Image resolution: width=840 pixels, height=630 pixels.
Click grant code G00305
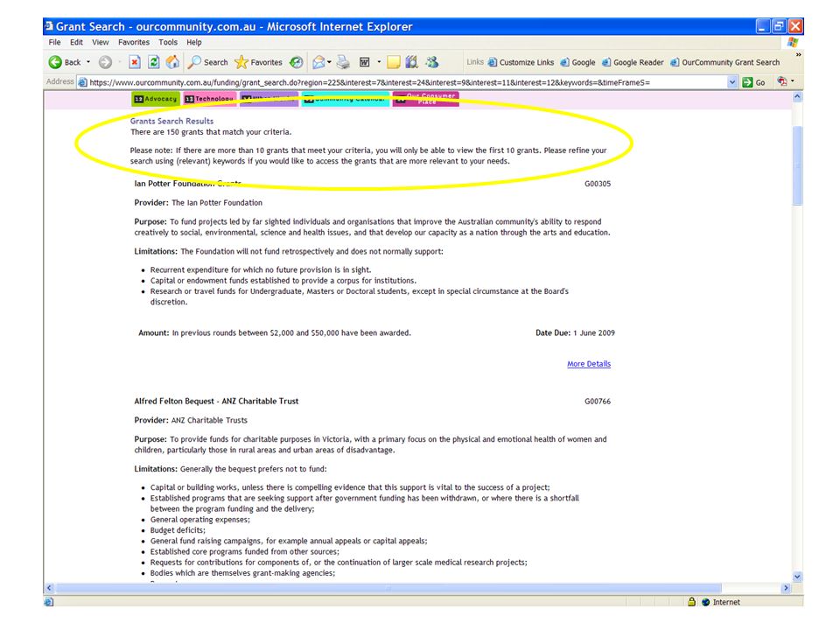pyautogui.click(x=598, y=184)
